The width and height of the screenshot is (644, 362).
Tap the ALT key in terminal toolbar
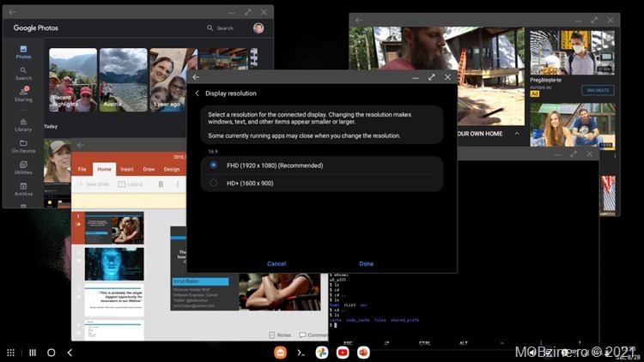pos(464,343)
